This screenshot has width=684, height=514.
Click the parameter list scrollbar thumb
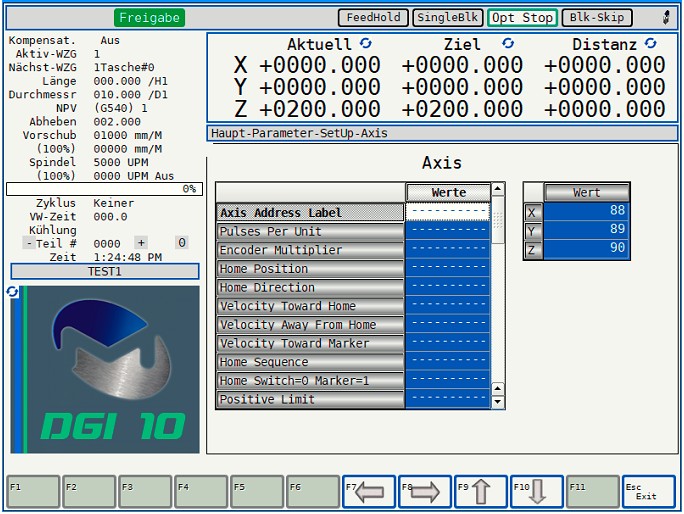[x=498, y=220]
